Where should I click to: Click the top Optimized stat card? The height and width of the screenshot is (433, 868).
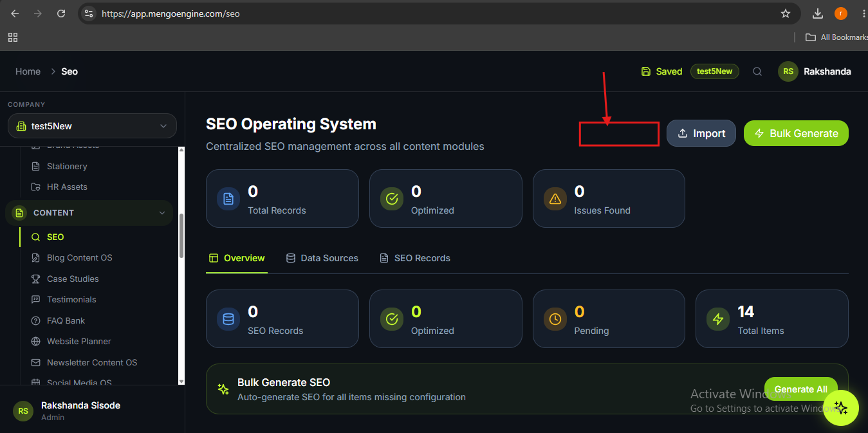coord(445,198)
